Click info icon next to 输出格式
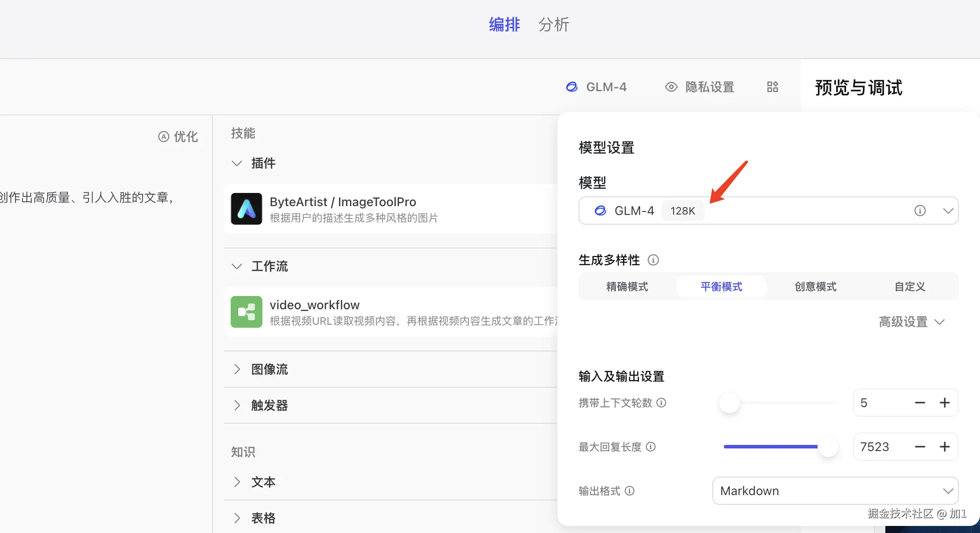Screen dimensions: 980x533 point(630,491)
